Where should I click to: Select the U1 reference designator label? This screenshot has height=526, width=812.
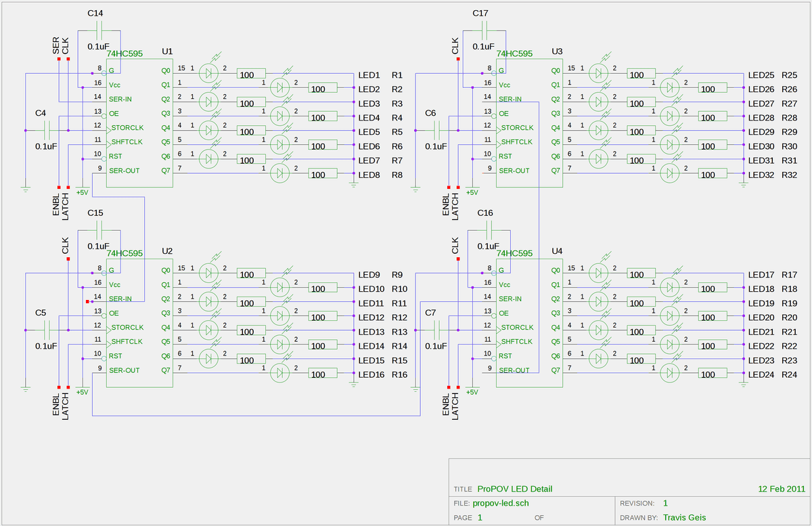click(x=167, y=51)
